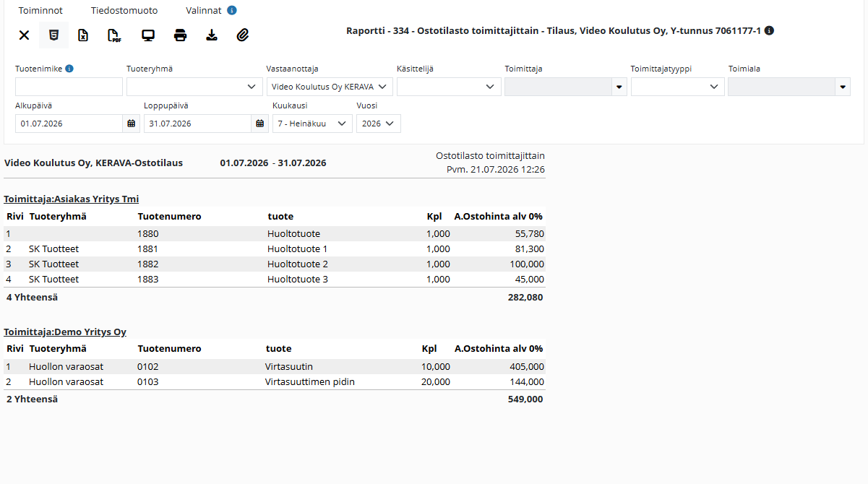This screenshot has width=868, height=484.
Task: Click product number 1882
Action: pyautogui.click(x=147, y=264)
